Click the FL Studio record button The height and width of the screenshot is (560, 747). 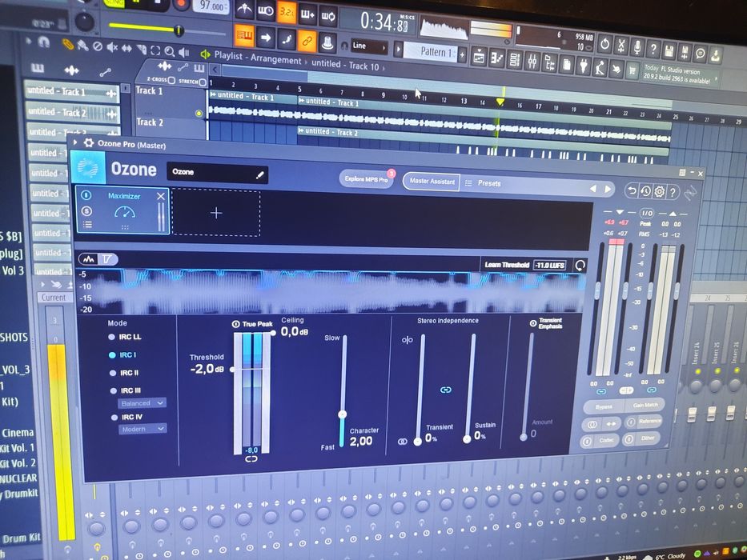(x=181, y=5)
